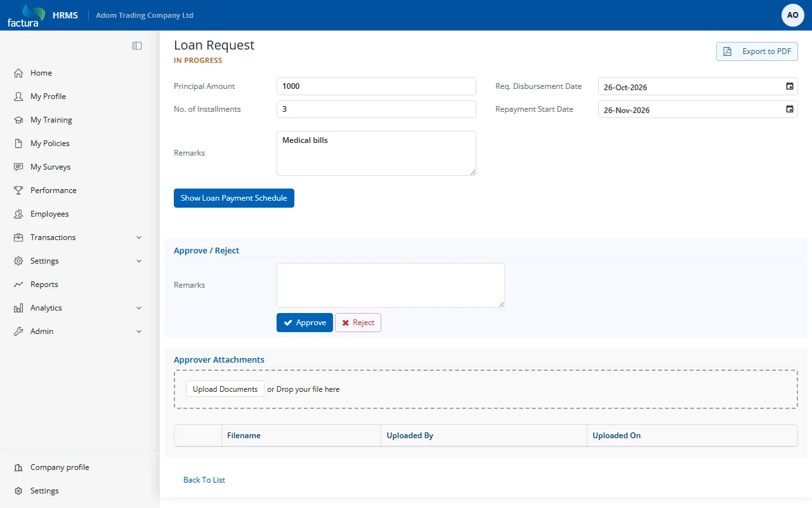Follow the Back To List link
Image resolution: width=812 pixels, height=508 pixels.
tap(204, 480)
